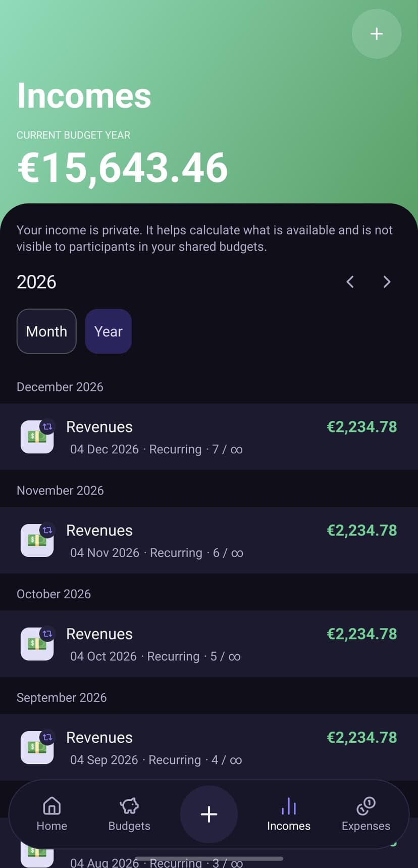Tap the money icon of December Revenues
Screen dimensions: 418x868
click(x=37, y=437)
